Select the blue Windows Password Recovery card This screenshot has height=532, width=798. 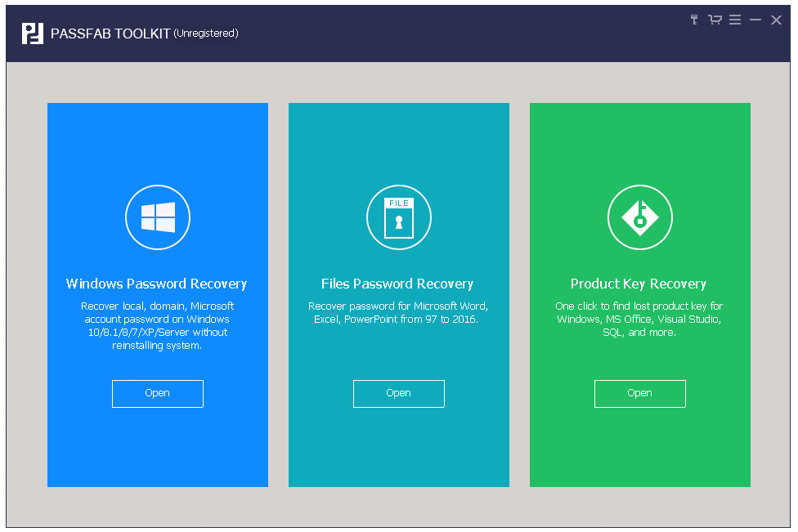[x=157, y=449]
